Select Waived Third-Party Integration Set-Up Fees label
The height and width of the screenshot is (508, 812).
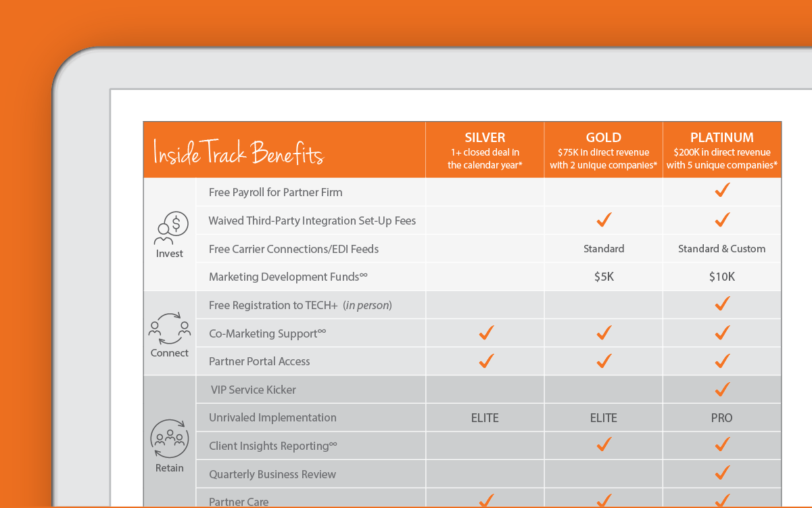point(312,221)
